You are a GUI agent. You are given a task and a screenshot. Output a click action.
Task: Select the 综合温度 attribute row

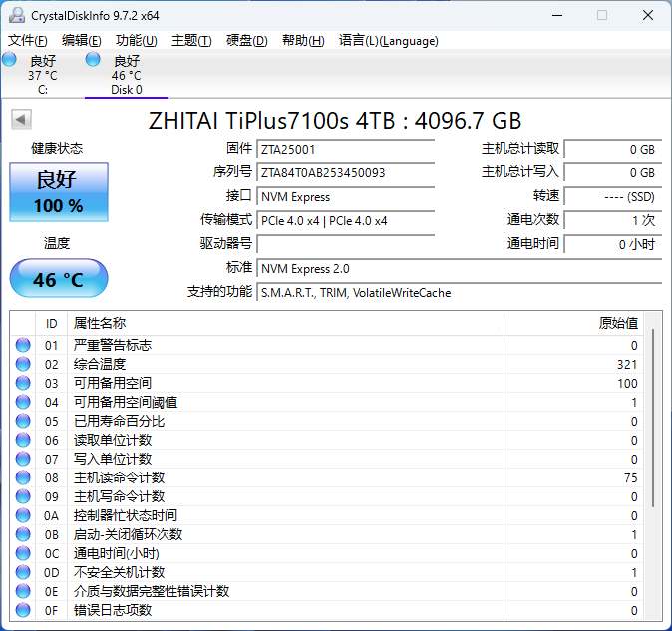click(327, 364)
